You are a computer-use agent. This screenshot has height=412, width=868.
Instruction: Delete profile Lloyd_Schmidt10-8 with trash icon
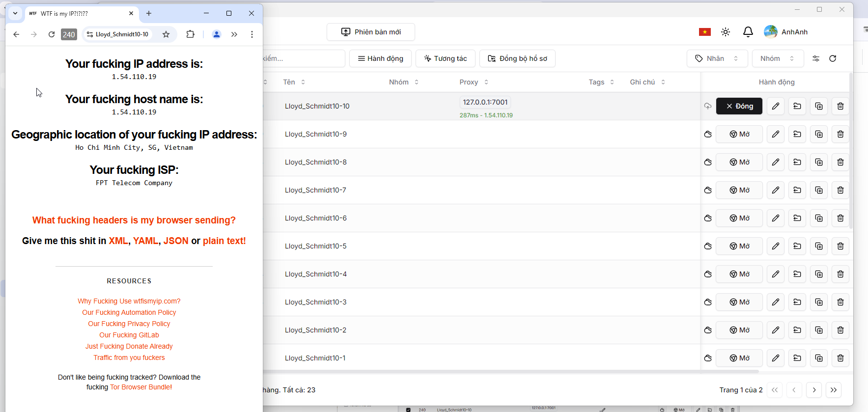[x=840, y=162]
